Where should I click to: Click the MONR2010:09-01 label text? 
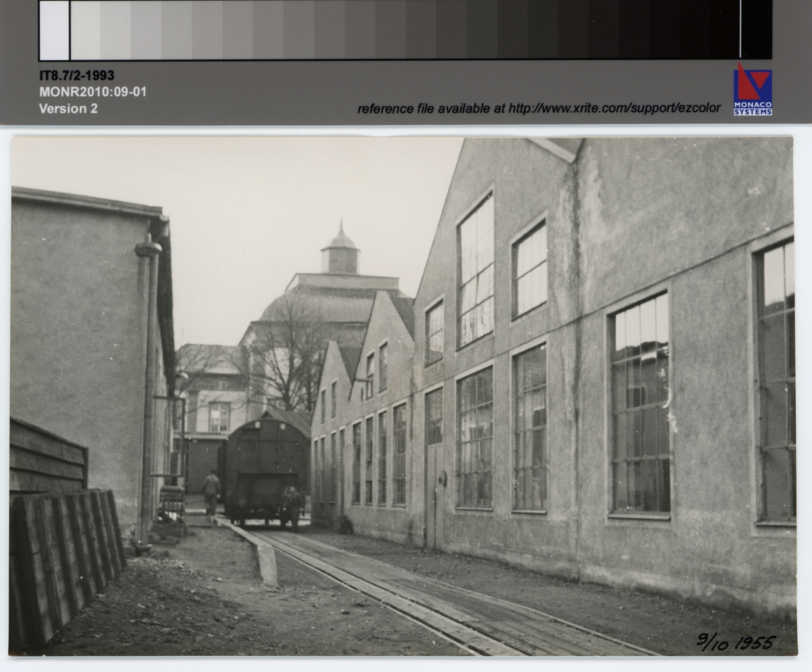92,92
